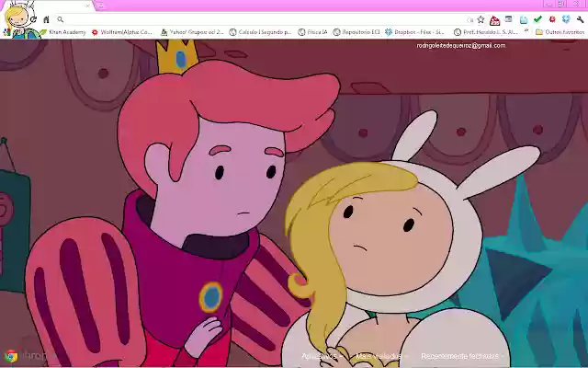Click the search magnifier in address bar
Viewport: 588px width, 368px height.
tap(61, 19)
